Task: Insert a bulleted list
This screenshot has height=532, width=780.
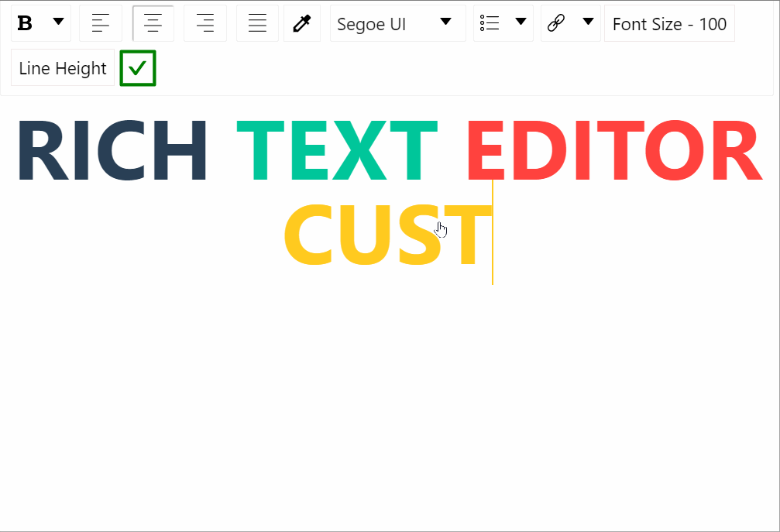Action: tap(490, 23)
